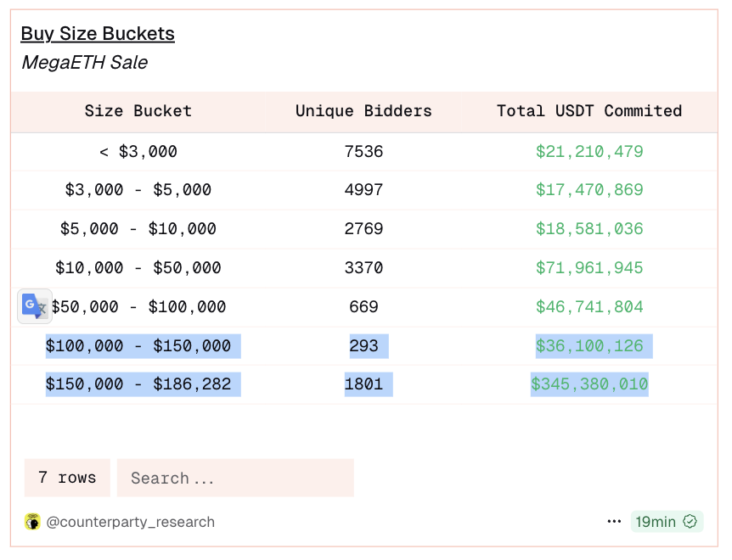The image size is (732, 560).
Task: Select the green $21,210,479 amount
Action: click(589, 151)
